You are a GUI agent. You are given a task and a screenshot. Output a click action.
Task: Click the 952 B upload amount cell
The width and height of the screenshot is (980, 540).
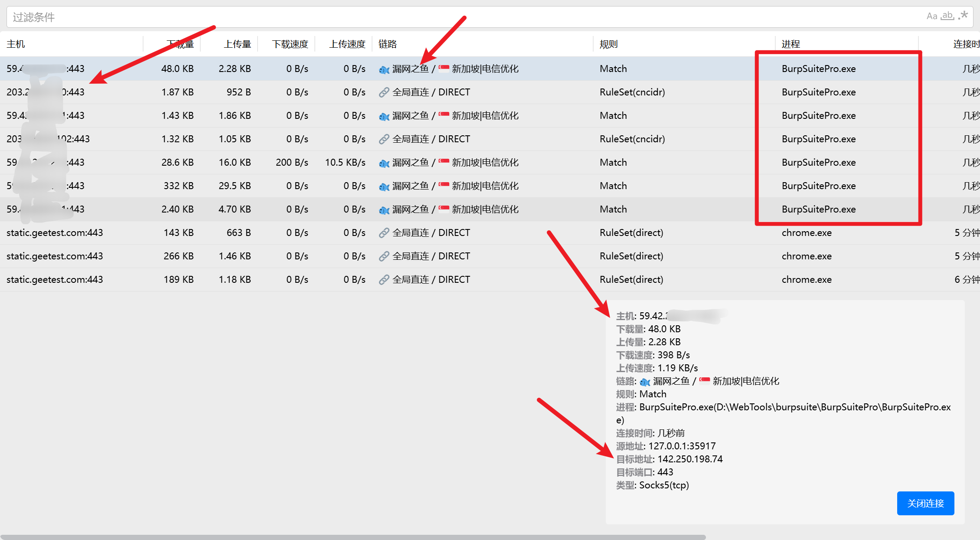(238, 92)
